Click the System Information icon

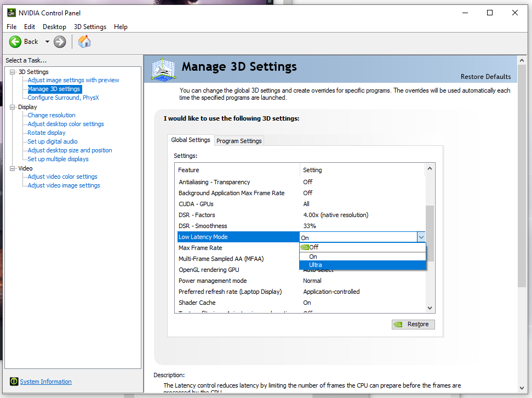coord(14,382)
